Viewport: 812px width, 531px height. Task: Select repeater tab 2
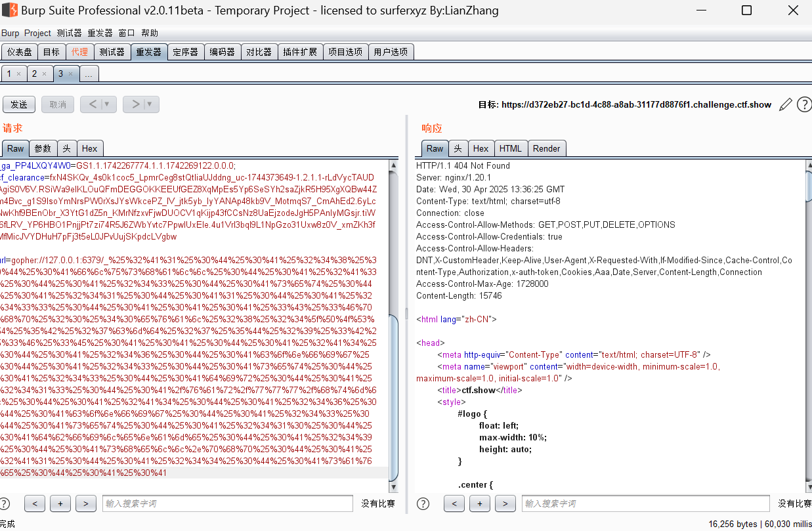34,74
